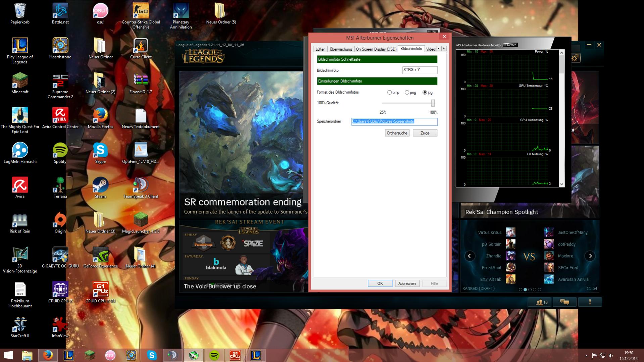Screen dimensions: 644x362
Task: Launch Curse Client shortcut
Action: point(141,49)
